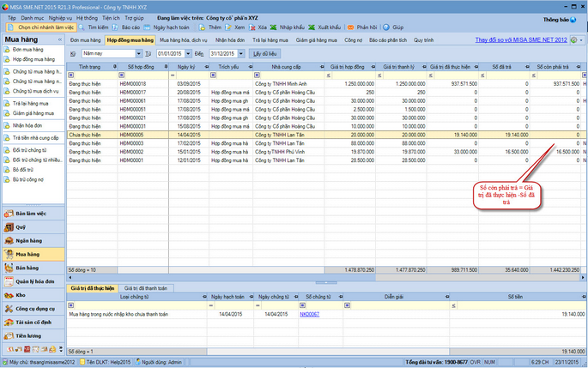Click the Lấy dữ liệu button
Image resolution: width=588 pixels, height=368 pixels.
[x=264, y=53]
